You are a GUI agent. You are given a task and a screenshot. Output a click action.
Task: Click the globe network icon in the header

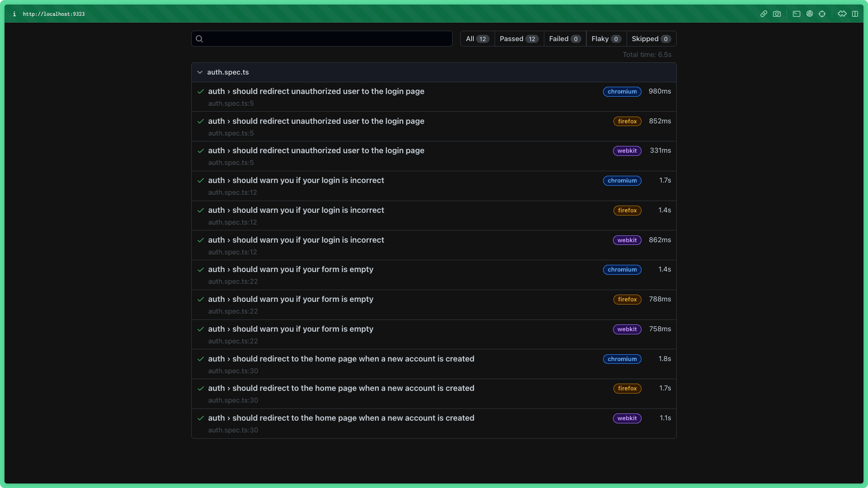pos(810,14)
